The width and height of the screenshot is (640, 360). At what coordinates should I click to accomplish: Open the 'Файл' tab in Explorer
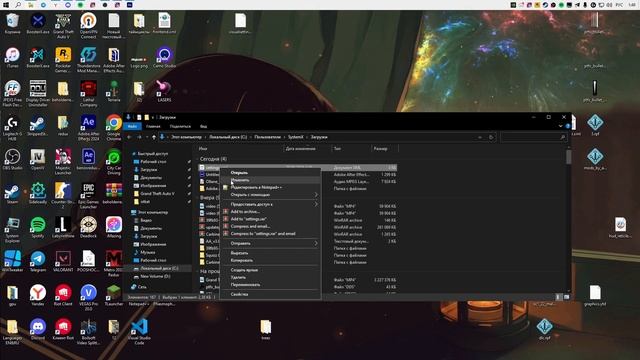tap(132, 127)
